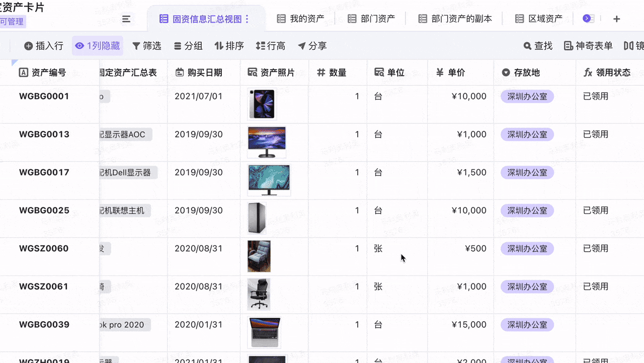The width and height of the screenshot is (644, 363).
Task: Open the view list with the hamburger icon
Action: tap(126, 19)
